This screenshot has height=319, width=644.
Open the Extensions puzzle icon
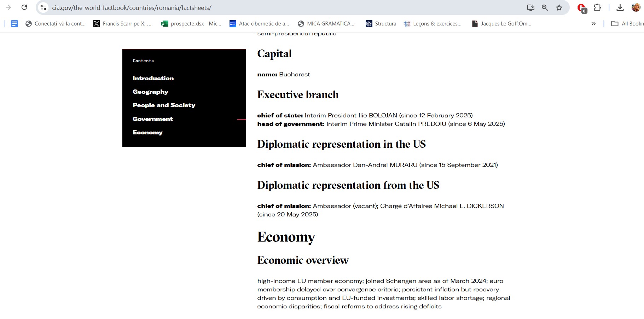(x=597, y=7)
